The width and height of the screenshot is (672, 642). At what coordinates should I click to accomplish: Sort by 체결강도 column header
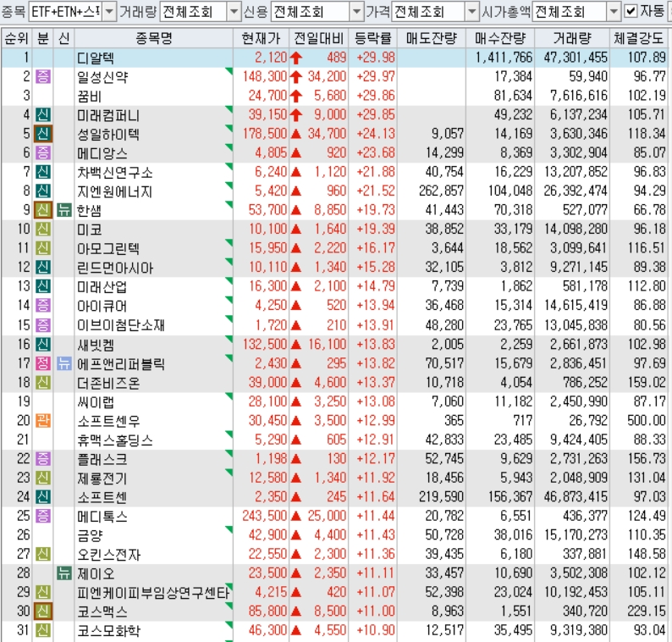(x=639, y=39)
